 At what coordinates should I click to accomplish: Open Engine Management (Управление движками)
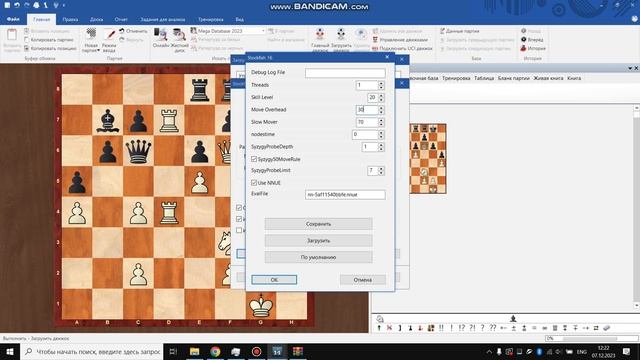(x=400, y=40)
